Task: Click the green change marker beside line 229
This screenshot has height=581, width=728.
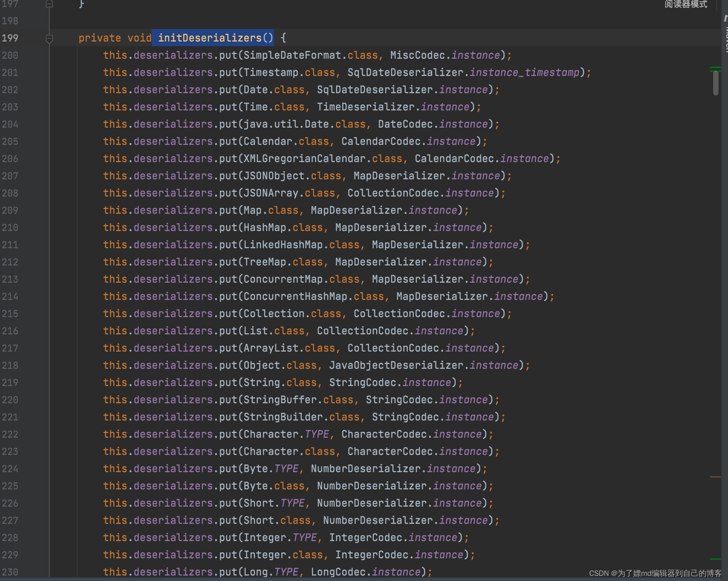Action: click(715, 559)
